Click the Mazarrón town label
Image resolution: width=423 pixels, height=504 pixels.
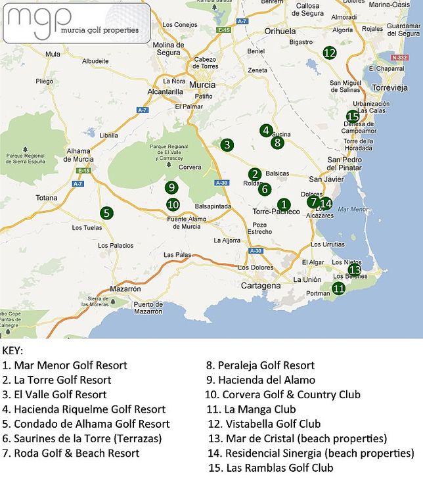(x=125, y=288)
